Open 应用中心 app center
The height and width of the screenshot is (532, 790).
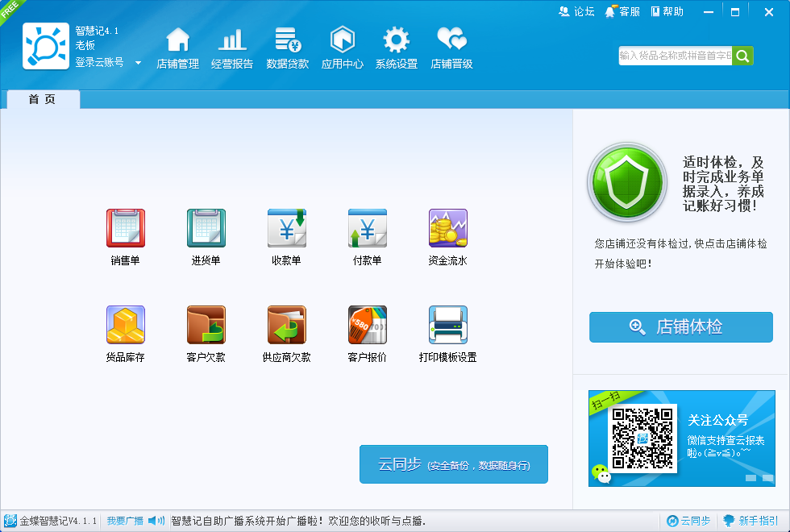tap(342, 48)
